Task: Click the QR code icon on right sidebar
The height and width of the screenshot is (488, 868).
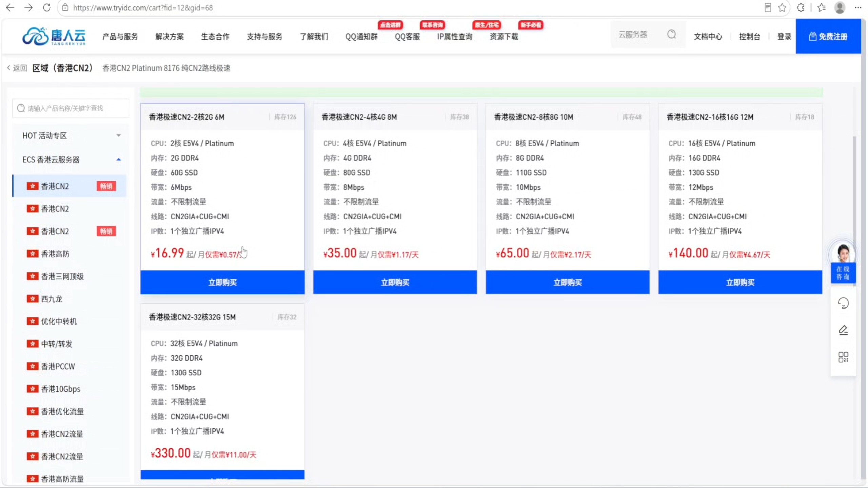Action: [x=843, y=357]
